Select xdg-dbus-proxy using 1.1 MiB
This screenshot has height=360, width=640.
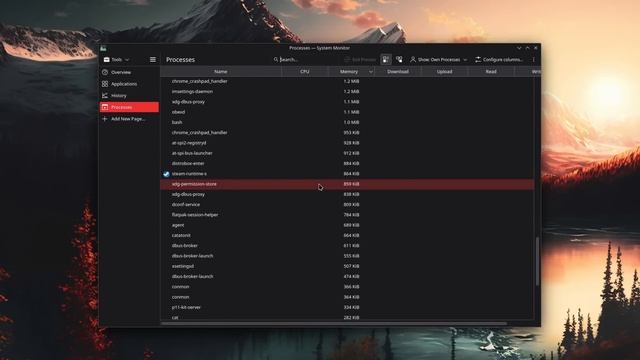[347, 102]
